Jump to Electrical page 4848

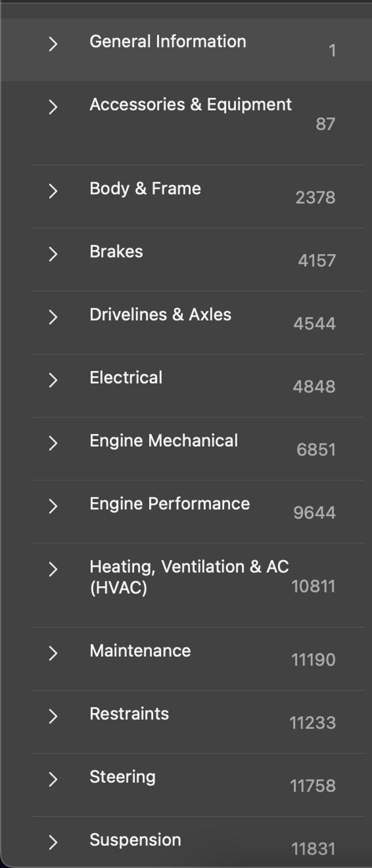(314, 387)
